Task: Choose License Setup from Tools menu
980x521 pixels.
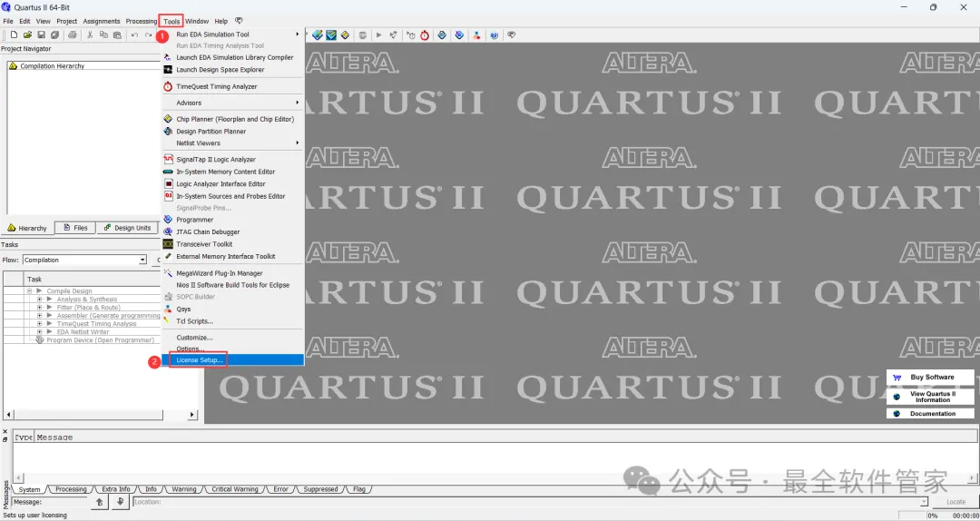Action: 232,360
